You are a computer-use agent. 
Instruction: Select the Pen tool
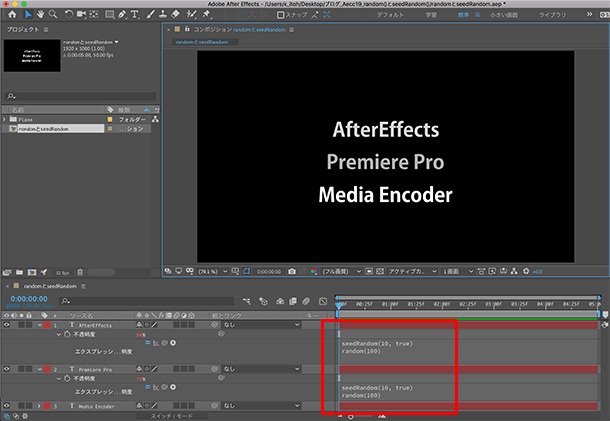click(x=122, y=14)
